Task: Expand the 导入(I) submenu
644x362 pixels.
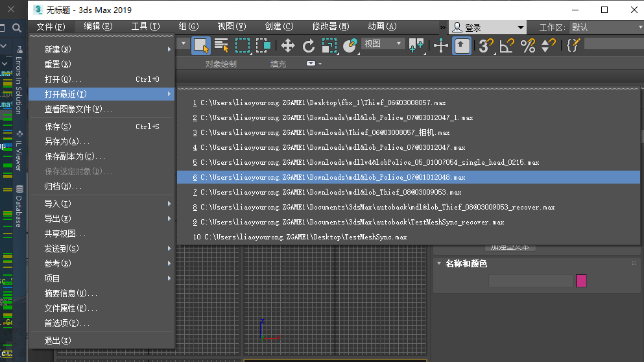Action: click(x=101, y=204)
